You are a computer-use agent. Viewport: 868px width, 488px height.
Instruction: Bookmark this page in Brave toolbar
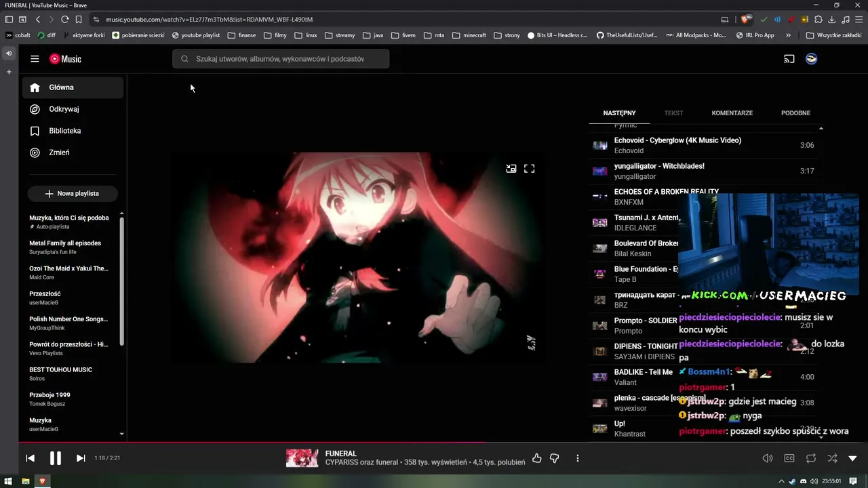click(79, 20)
